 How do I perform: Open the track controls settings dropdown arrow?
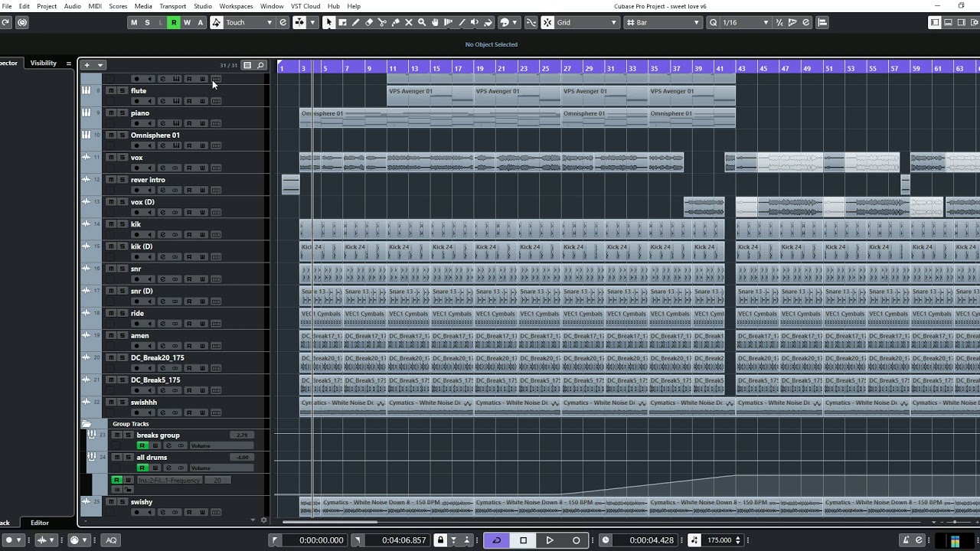(253, 520)
